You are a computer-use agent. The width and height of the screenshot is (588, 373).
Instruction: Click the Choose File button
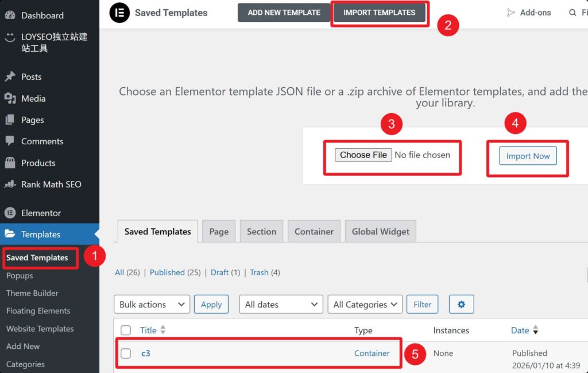(x=363, y=155)
